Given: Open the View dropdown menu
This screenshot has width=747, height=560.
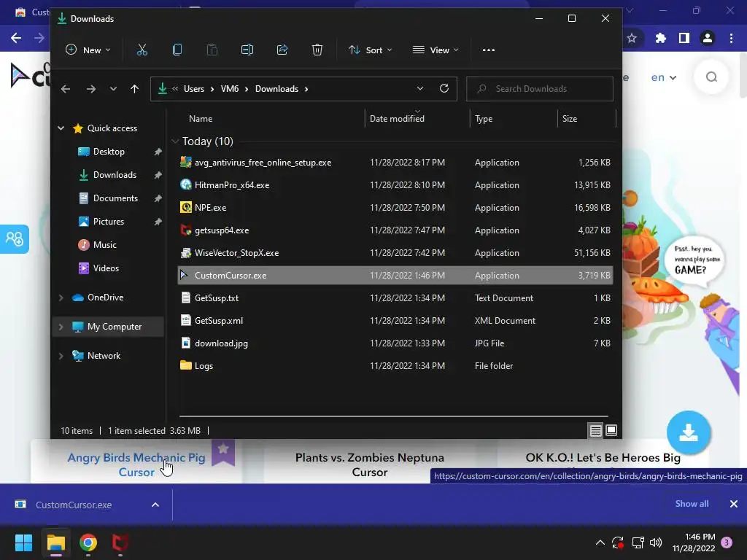Looking at the screenshot, I should click(x=436, y=50).
